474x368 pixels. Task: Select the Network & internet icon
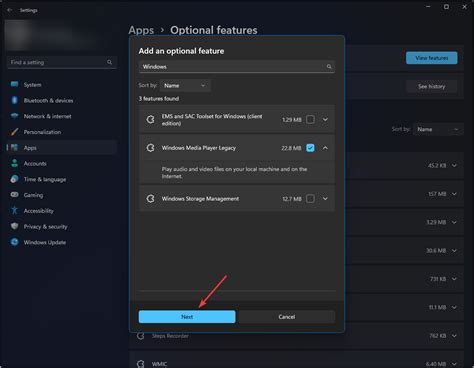click(14, 116)
